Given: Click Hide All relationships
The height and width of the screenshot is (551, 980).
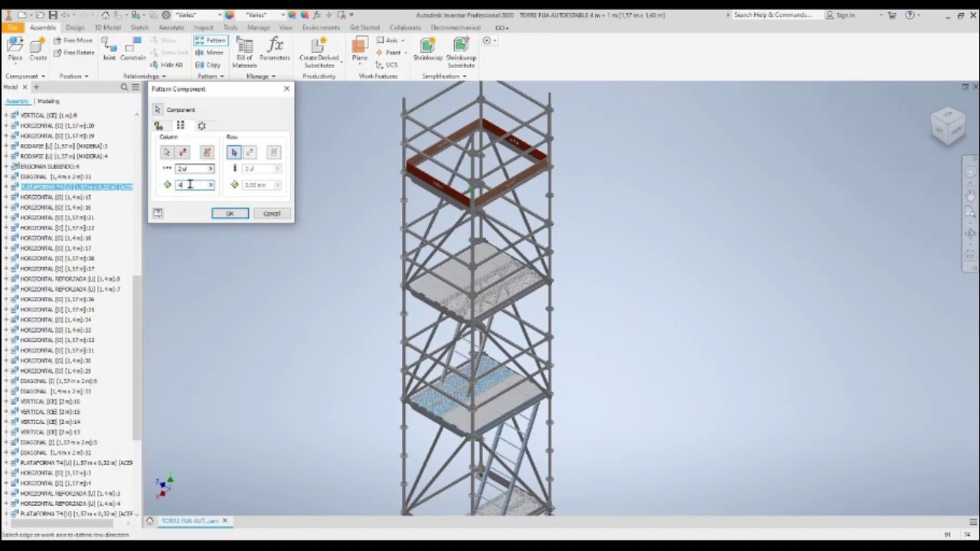Looking at the screenshot, I should click(166, 65).
